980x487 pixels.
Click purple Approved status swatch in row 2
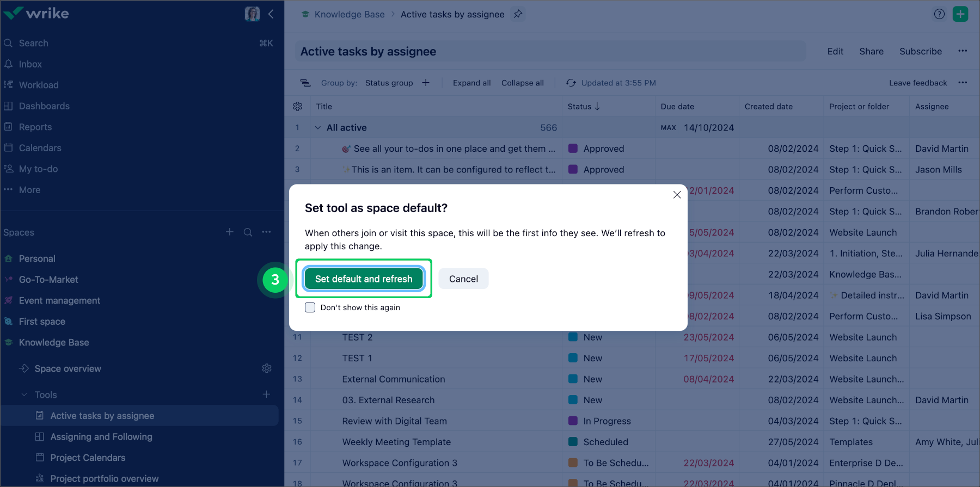point(573,149)
